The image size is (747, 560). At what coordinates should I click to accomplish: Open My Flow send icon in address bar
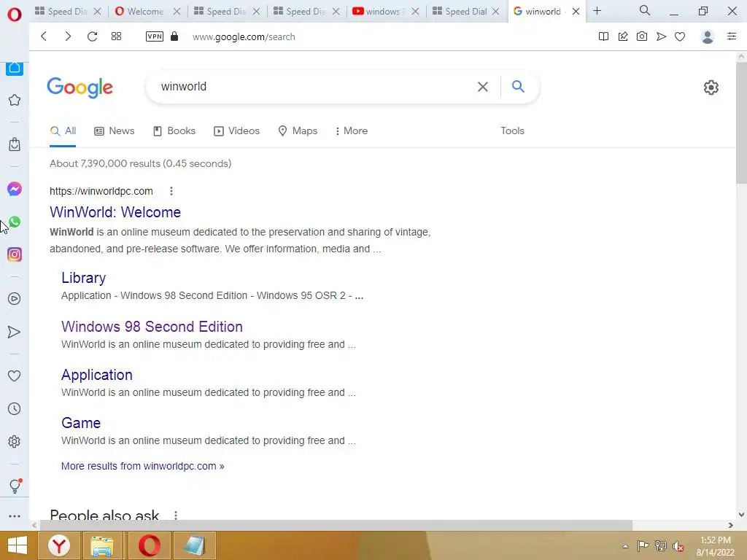[661, 36]
